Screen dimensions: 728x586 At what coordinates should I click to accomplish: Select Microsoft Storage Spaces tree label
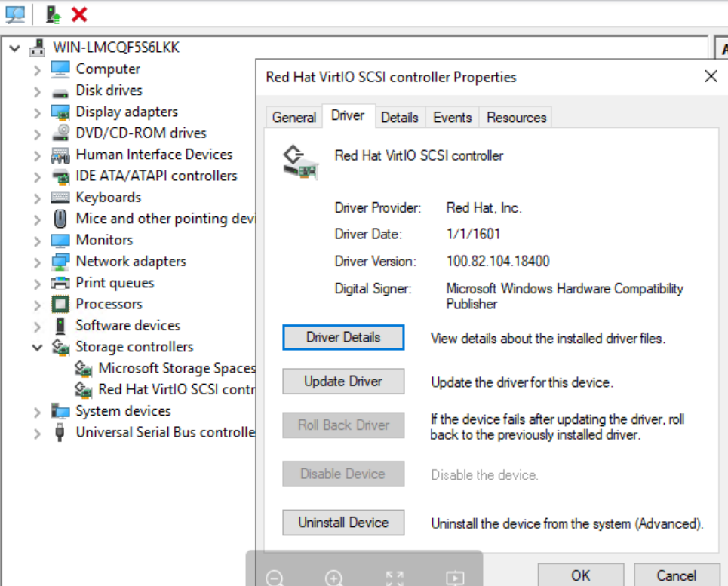(x=177, y=368)
